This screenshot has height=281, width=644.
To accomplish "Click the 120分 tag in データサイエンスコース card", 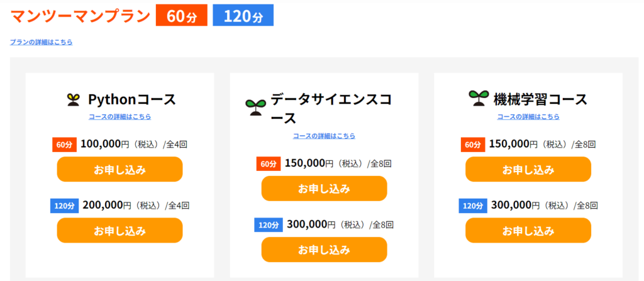I will [269, 225].
